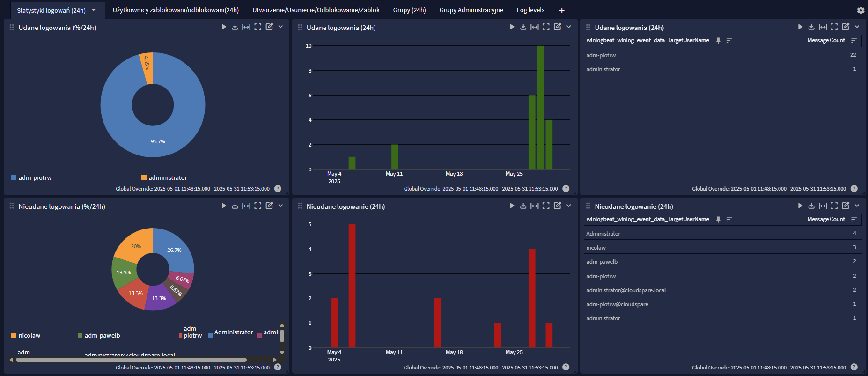Viewport: 868px width, 376px height.
Task: Open chevron menu of 'Udane logowania (%/24h)' widget
Action: coord(280,27)
